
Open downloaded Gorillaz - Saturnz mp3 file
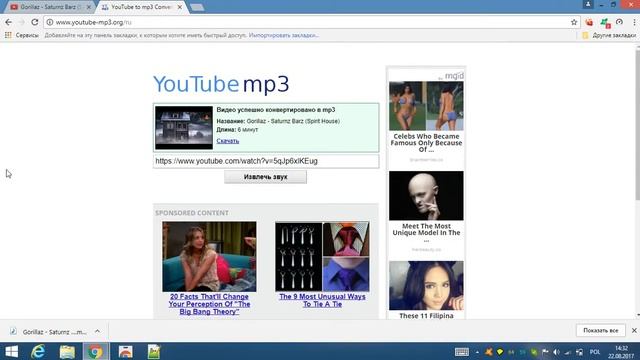click(x=49, y=331)
